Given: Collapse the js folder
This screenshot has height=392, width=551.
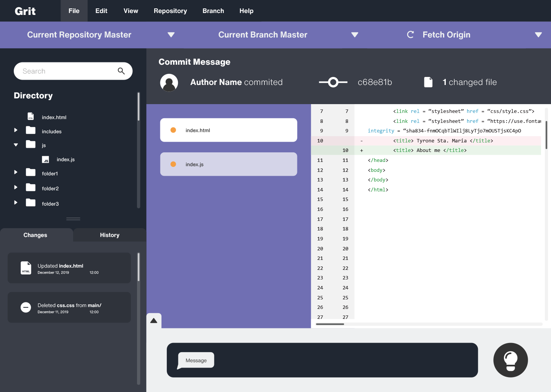Looking at the screenshot, I should pyautogui.click(x=16, y=145).
